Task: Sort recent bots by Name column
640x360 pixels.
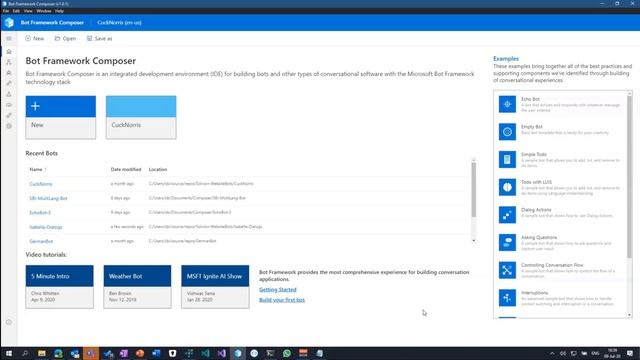Action: [38, 169]
